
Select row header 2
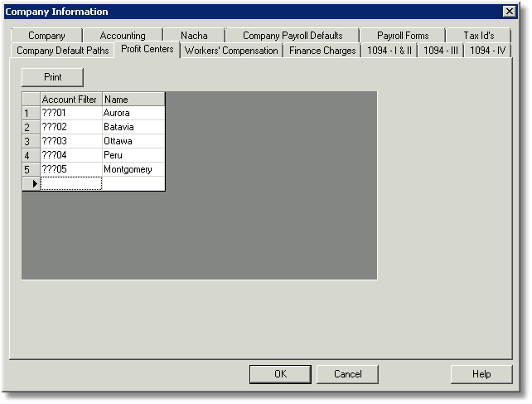(31, 127)
